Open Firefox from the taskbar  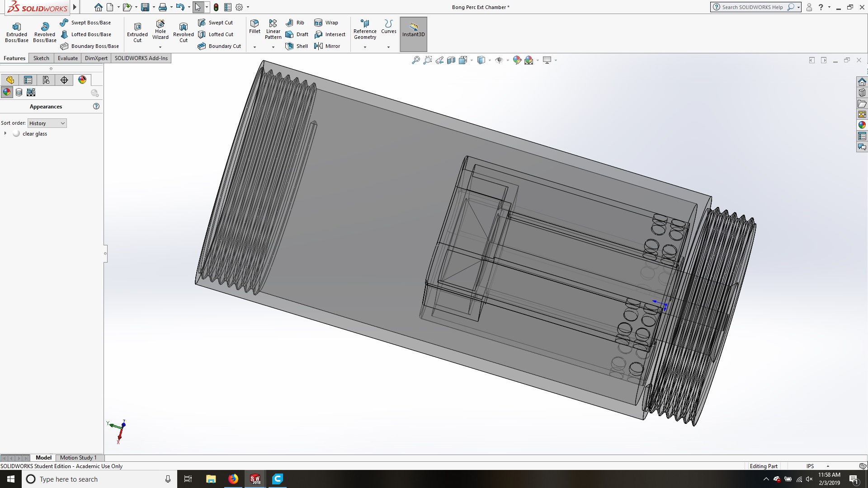coord(233,479)
